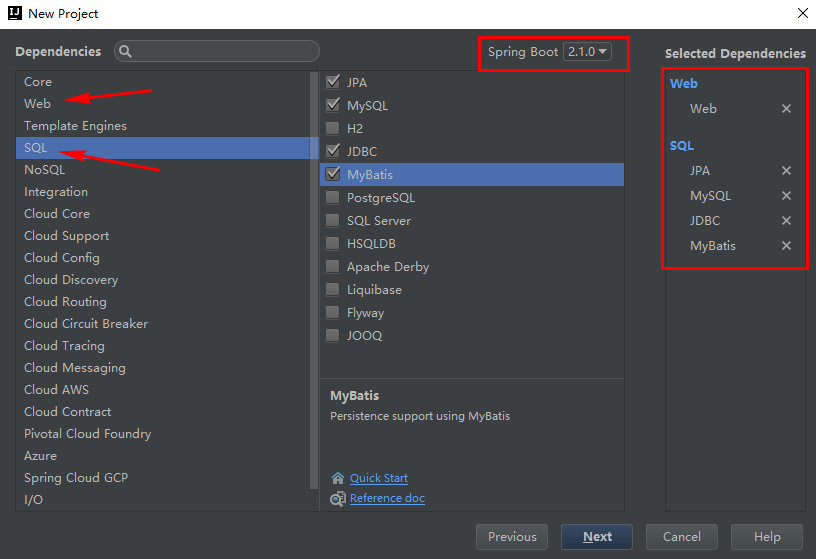
Task: Select the Pivotal Cloud Foundry category
Action: point(163,434)
